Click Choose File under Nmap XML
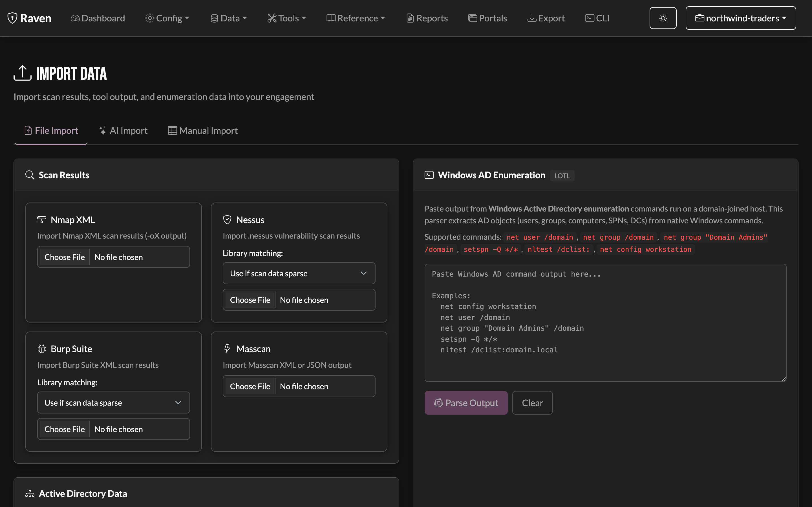 pos(64,257)
